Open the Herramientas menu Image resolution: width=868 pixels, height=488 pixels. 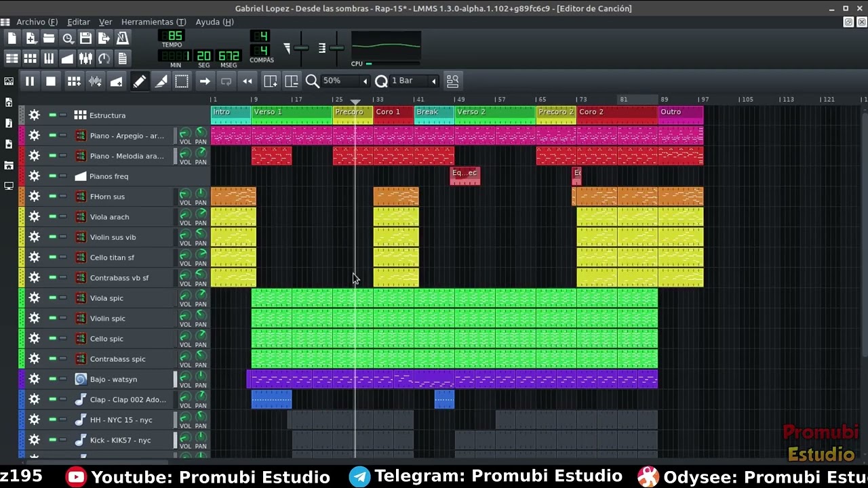[x=153, y=22]
